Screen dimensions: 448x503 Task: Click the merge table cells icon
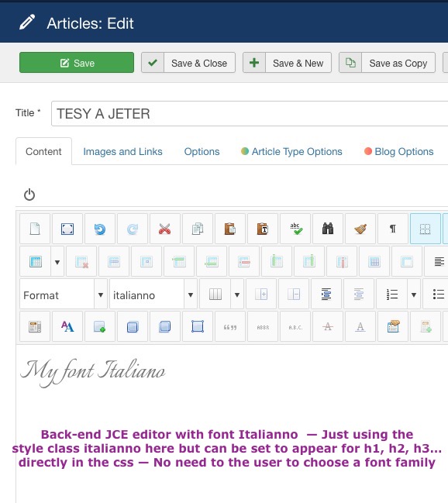point(407,261)
